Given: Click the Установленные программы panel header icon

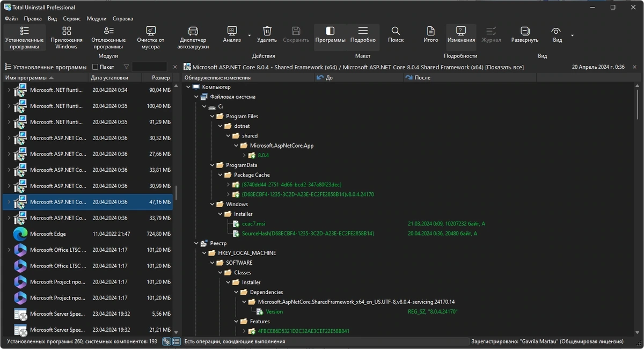Looking at the screenshot, I should pos(8,67).
